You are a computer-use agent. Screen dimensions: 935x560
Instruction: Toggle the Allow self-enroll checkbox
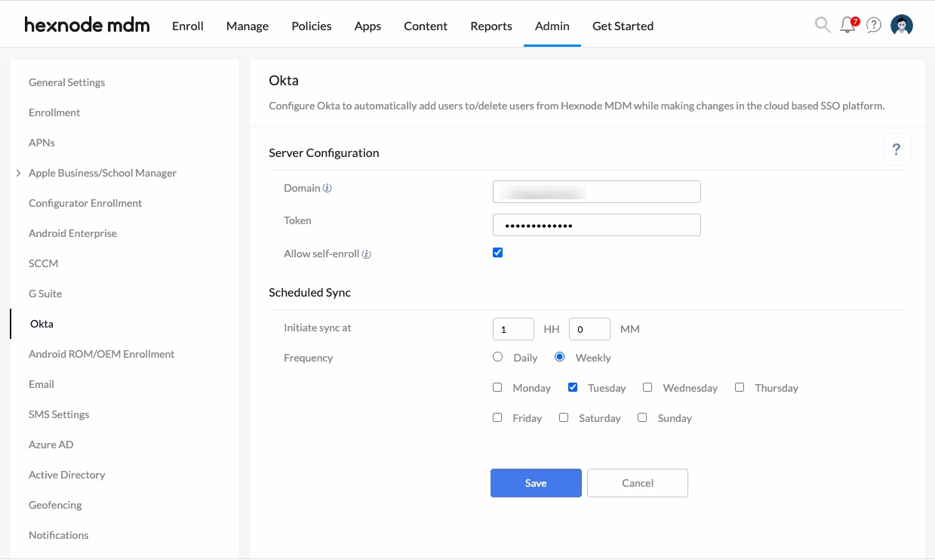pos(497,253)
